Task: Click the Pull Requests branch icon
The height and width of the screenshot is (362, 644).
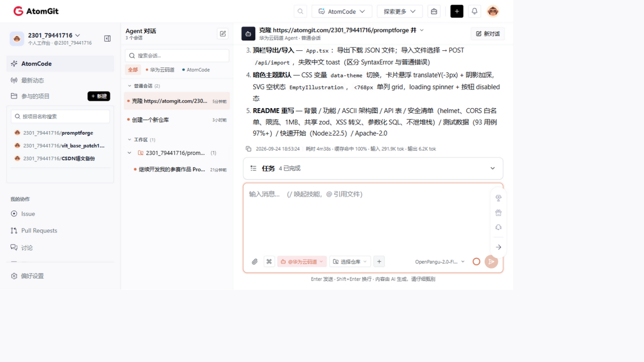Action: (14, 230)
